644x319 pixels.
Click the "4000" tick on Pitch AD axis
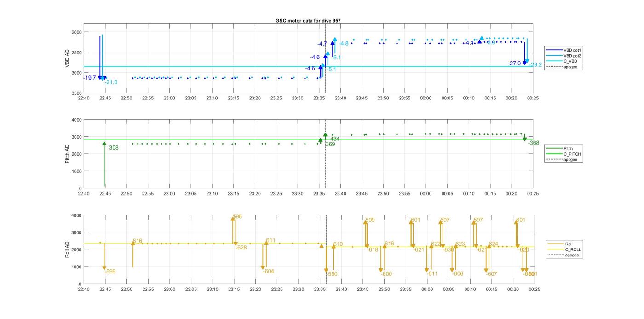[75, 120]
